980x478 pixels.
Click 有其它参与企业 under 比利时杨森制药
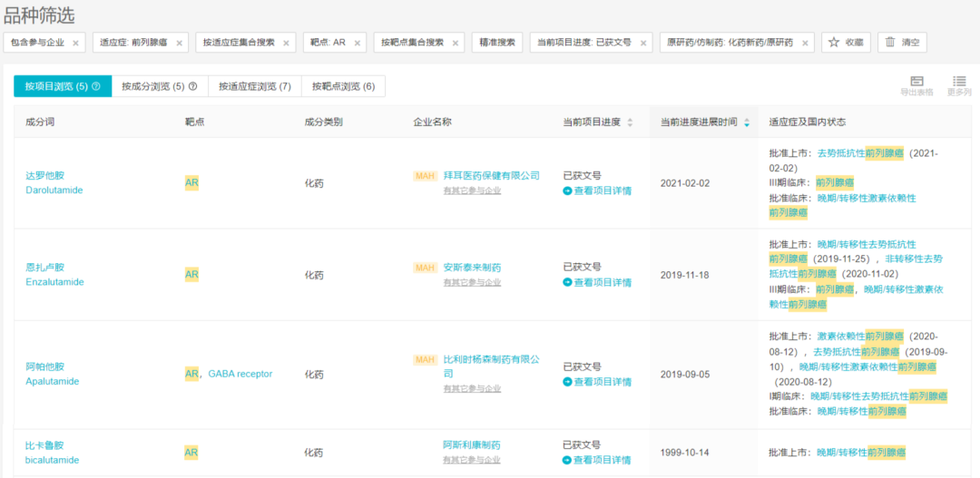472,388
